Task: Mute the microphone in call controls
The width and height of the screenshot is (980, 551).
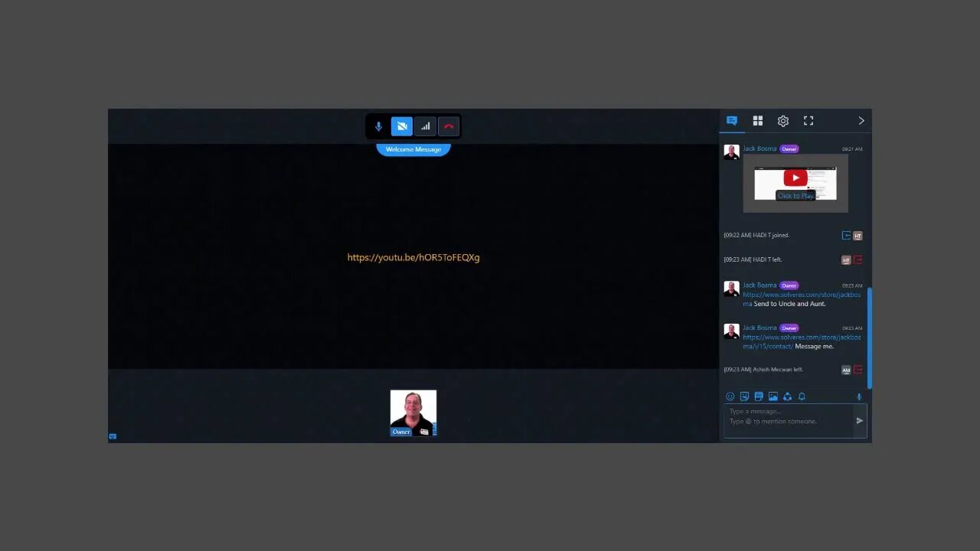Action: pos(378,126)
